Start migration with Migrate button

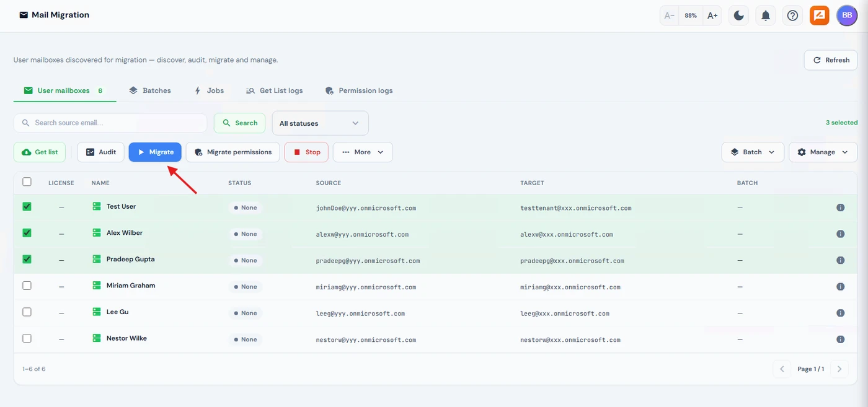(x=155, y=152)
